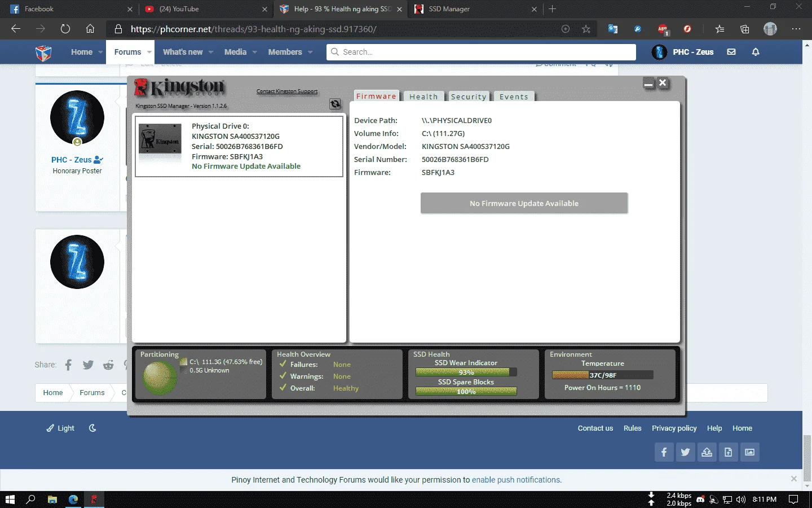Screen dimensions: 812x508
Task: Expand the Home menu dropdown arrow
Action: [100, 52]
